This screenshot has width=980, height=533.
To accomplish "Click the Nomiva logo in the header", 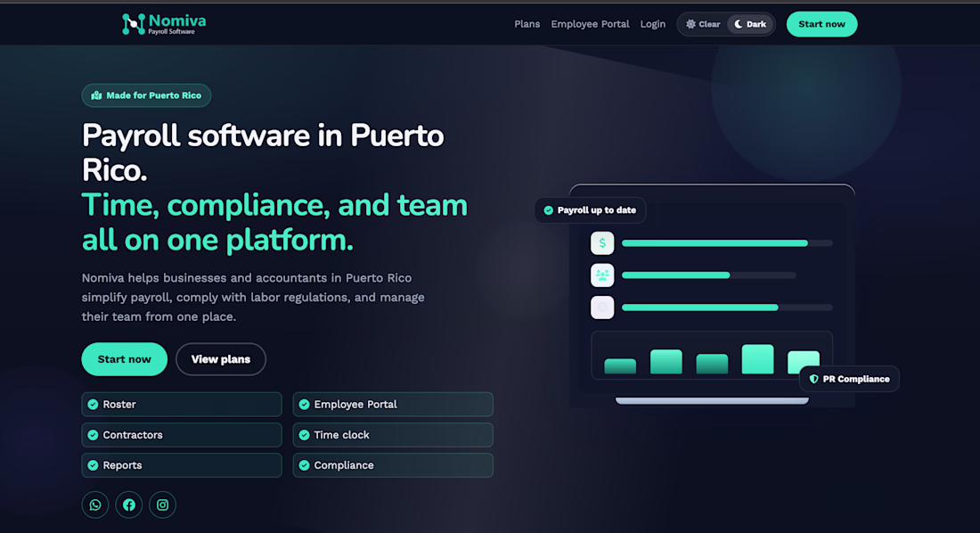I will click(x=164, y=24).
